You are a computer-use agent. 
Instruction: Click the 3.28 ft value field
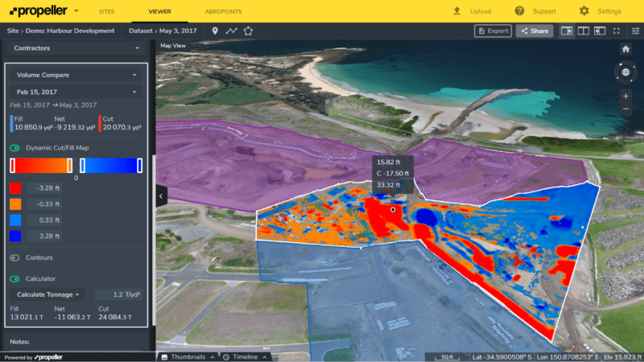tap(44, 236)
